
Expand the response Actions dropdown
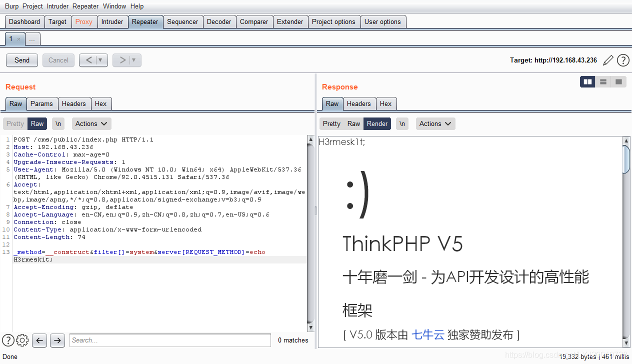(x=435, y=123)
